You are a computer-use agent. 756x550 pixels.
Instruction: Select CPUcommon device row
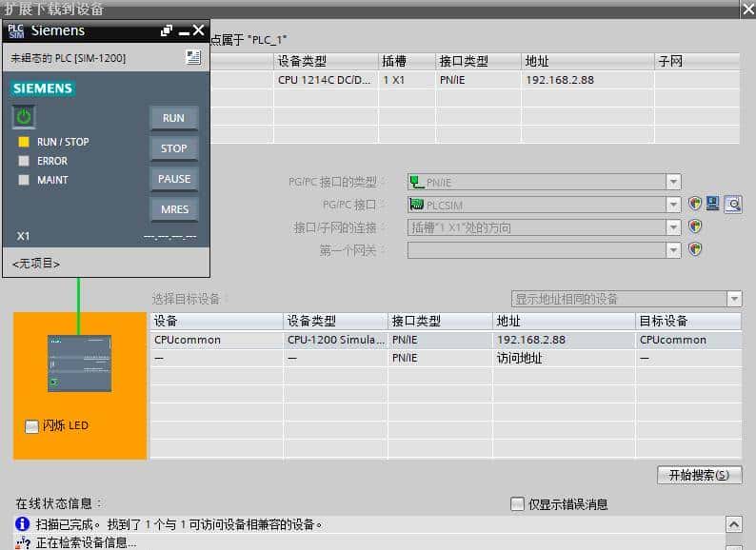pos(446,340)
